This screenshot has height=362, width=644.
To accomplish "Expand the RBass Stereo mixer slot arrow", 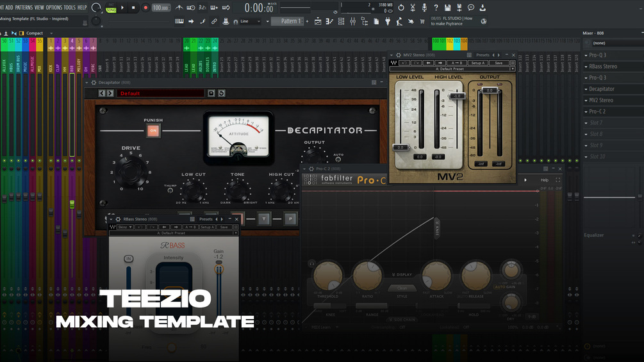I will tap(586, 67).
